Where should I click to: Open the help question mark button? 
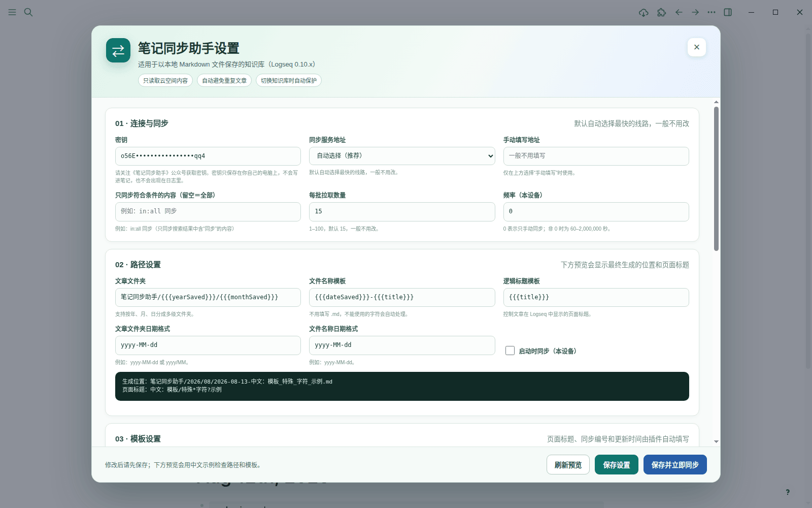788,492
